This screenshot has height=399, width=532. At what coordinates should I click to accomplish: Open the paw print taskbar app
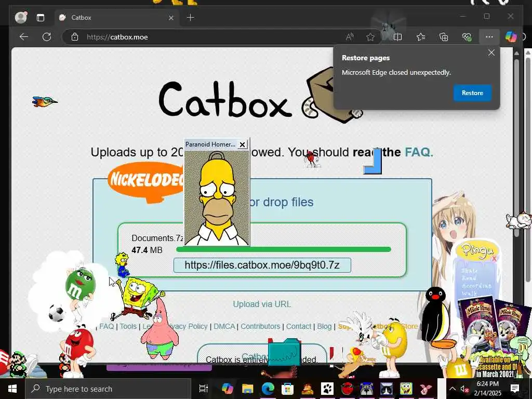click(327, 389)
